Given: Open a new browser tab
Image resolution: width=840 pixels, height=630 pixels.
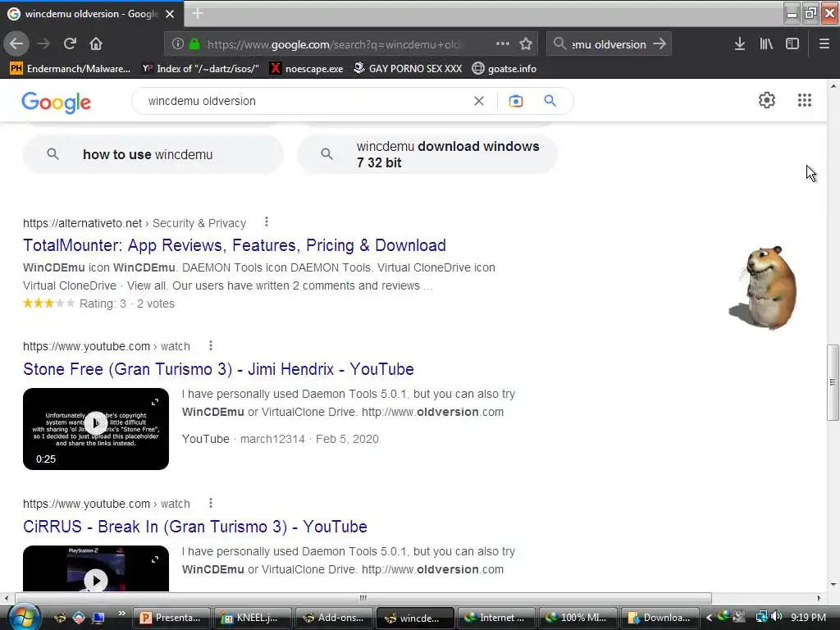Looking at the screenshot, I should pos(198,13).
